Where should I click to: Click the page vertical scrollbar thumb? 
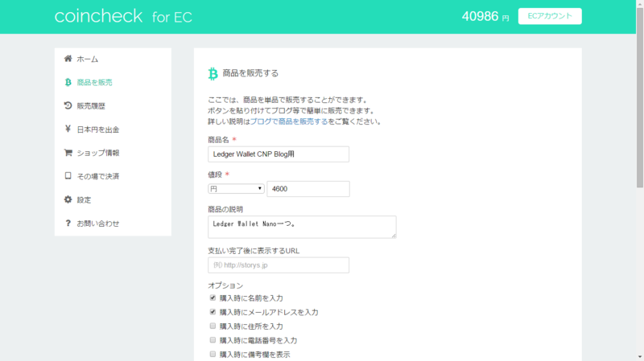tap(639, 97)
